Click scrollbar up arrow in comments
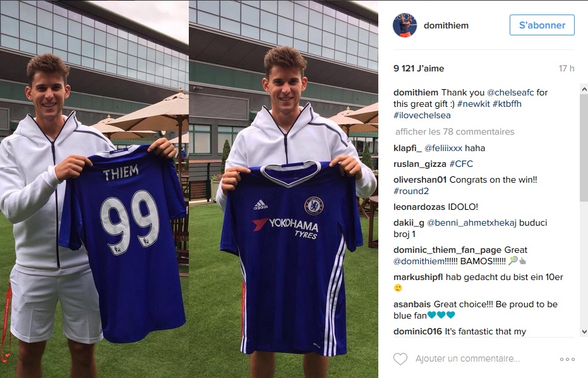Image resolution: width=588 pixels, height=378 pixels. [x=584, y=88]
